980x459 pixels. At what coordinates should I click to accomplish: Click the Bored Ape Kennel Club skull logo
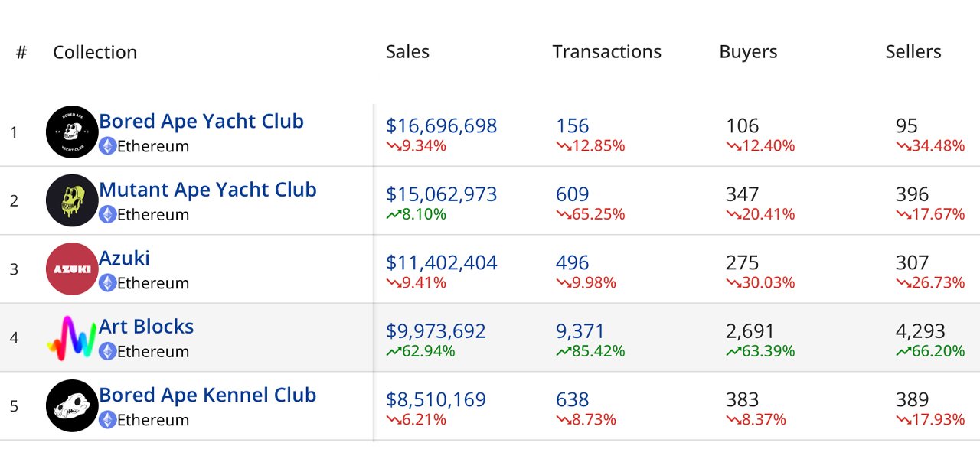(71, 405)
